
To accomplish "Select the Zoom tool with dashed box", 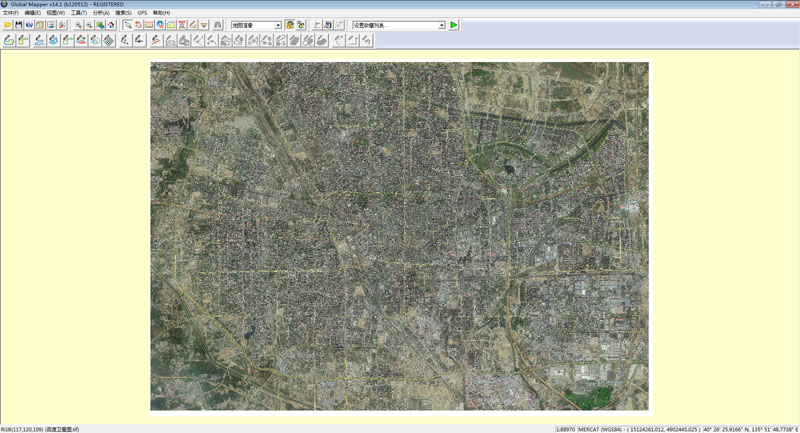I will tap(127, 25).
